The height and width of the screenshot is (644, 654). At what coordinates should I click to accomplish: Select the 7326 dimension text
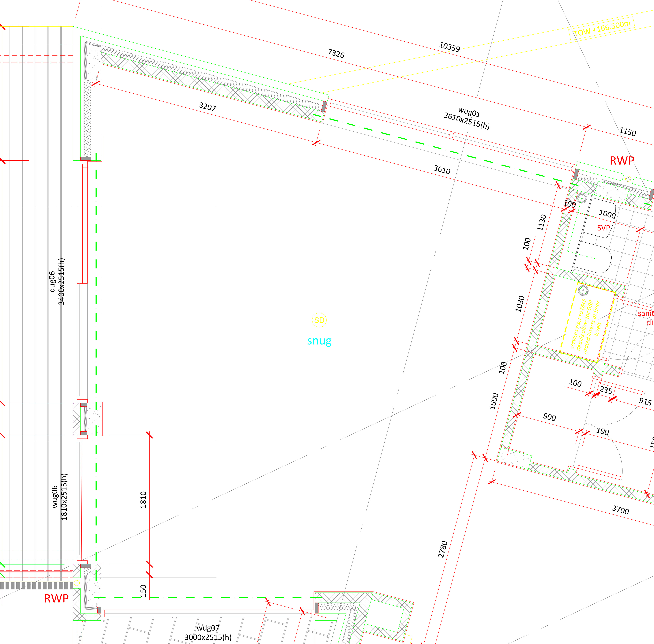(336, 54)
